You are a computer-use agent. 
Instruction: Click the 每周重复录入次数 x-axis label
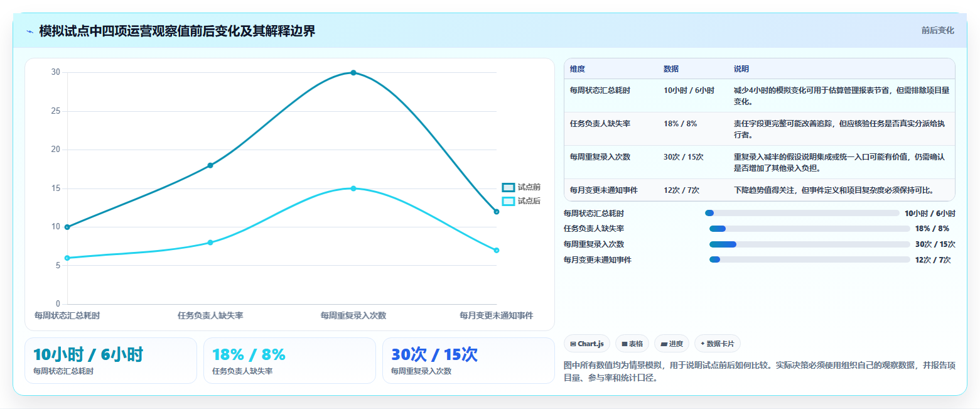pos(353,315)
